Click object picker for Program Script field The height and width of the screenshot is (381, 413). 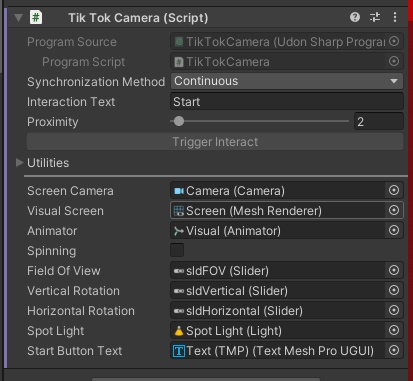(394, 61)
